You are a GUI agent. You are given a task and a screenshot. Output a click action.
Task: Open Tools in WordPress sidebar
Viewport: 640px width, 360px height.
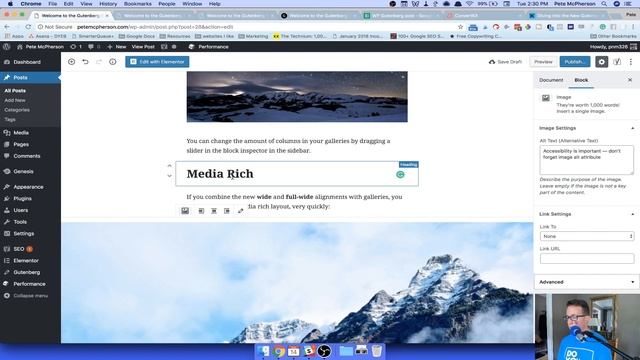20,222
